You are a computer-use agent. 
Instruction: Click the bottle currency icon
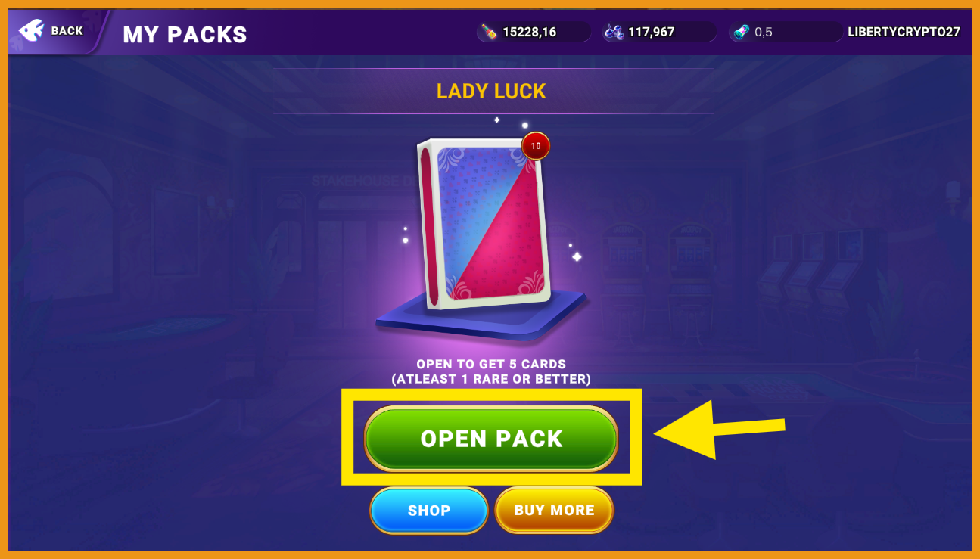490,32
